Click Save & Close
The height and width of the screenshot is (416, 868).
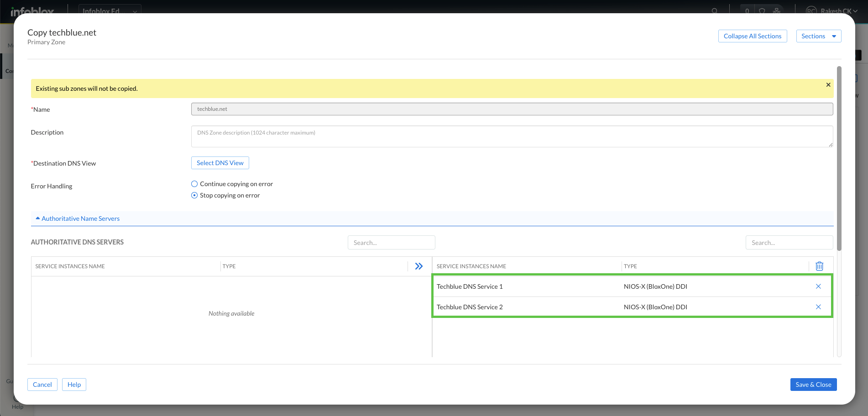[x=813, y=385]
